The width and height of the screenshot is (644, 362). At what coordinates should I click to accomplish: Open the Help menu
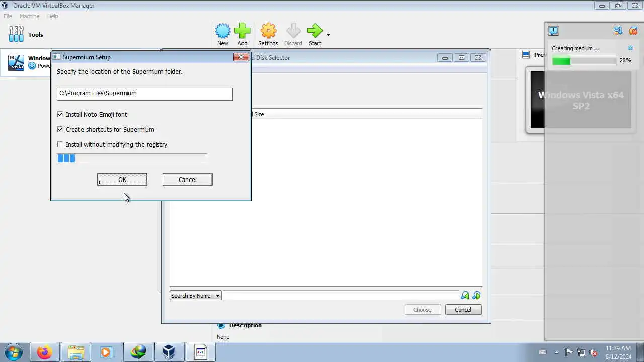(53, 16)
